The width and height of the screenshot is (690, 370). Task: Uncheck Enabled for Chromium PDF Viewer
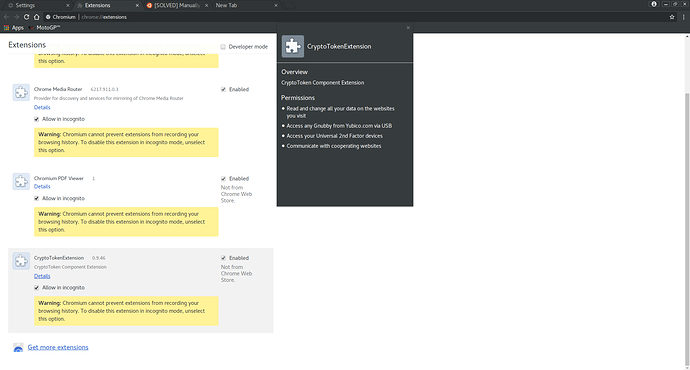coord(223,179)
